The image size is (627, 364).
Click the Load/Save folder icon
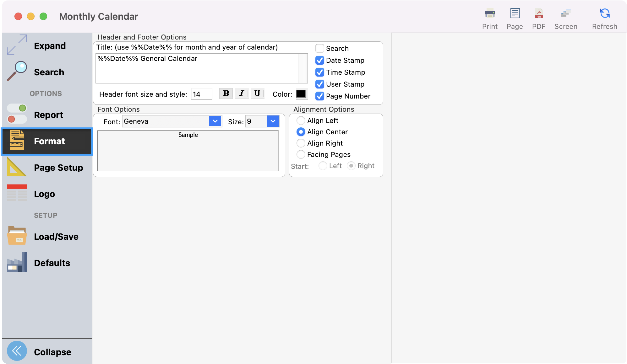[x=17, y=236]
